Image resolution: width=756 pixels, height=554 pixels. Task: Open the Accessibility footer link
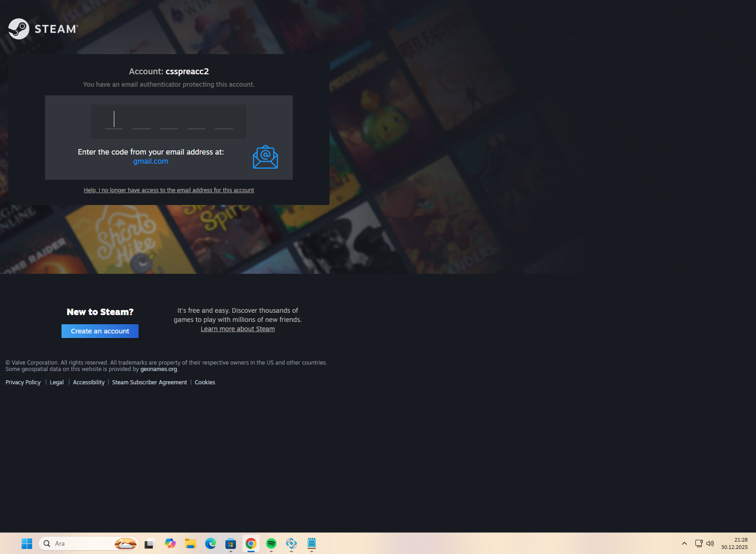(89, 382)
